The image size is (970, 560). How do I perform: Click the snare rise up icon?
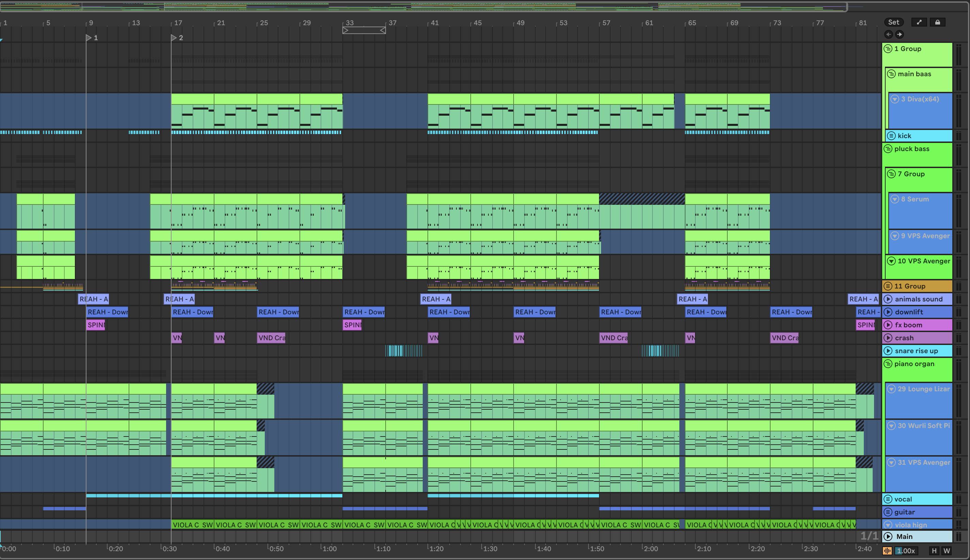pyautogui.click(x=888, y=351)
